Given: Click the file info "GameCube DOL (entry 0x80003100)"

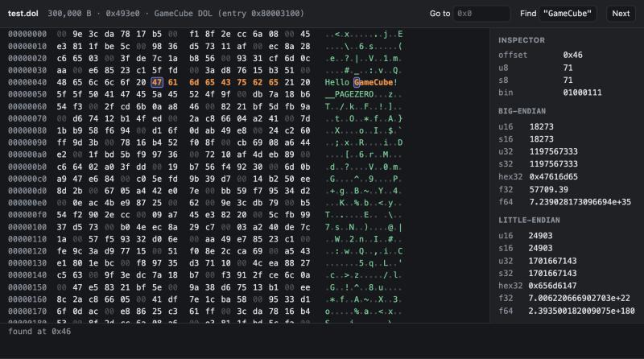Looking at the screenshot, I should click(x=229, y=14).
